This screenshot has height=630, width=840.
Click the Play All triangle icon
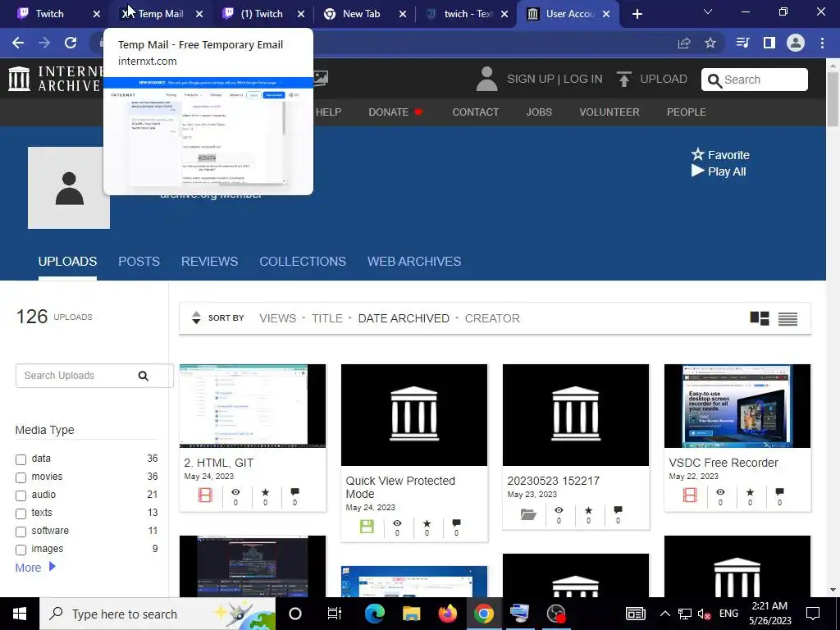coord(697,171)
